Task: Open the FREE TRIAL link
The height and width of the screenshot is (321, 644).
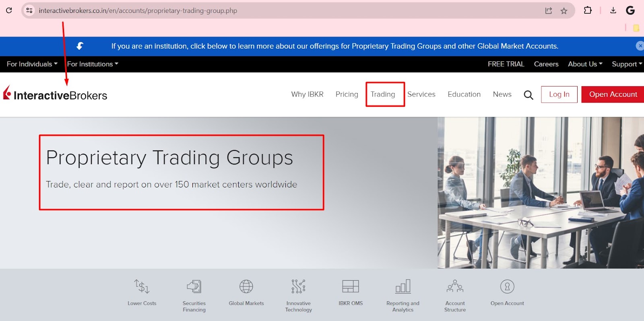Action: (506, 64)
